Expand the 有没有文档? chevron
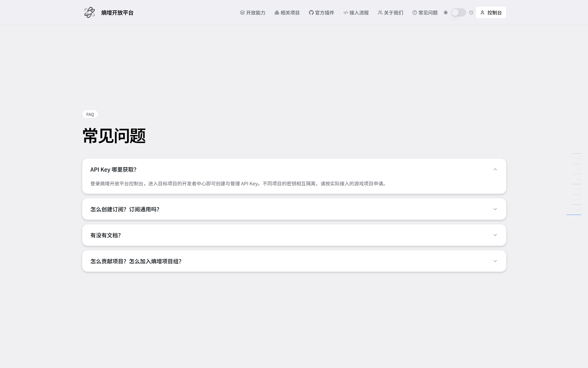This screenshot has width=588, height=368. click(495, 235)
